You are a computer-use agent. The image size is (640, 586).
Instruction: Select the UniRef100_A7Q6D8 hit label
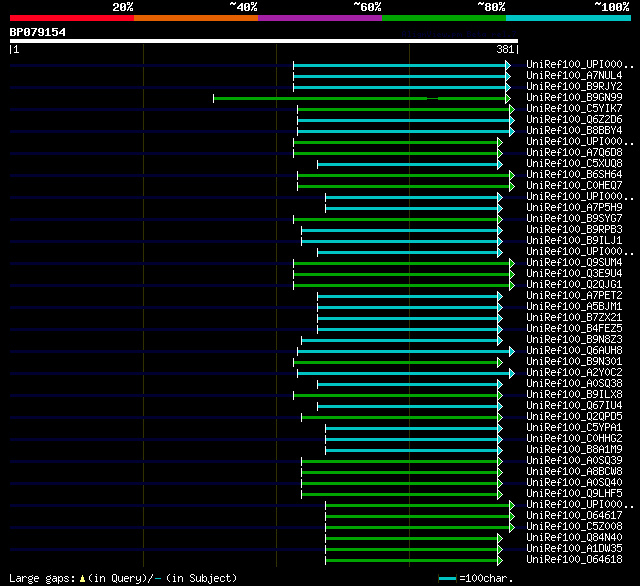[x=574, y=153]
